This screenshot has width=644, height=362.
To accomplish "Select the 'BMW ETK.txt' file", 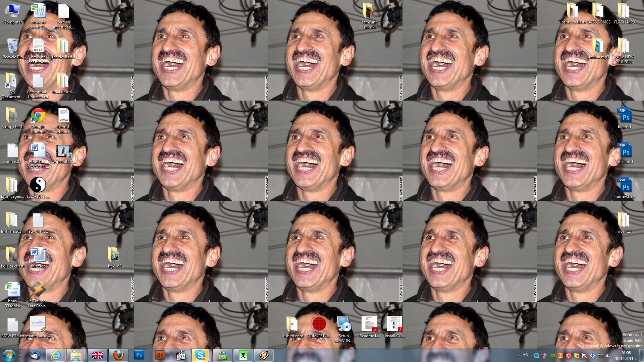I will pos(12,327).
